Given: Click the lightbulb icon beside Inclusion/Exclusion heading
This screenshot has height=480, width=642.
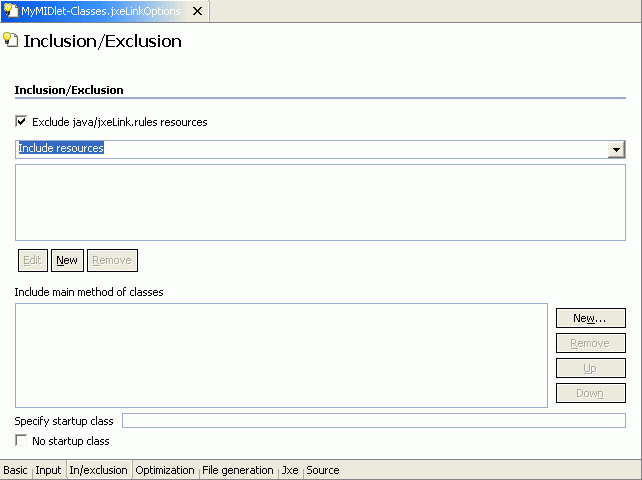Looking at the screenshot, I should pyautogui.click(x=11, y=41).
